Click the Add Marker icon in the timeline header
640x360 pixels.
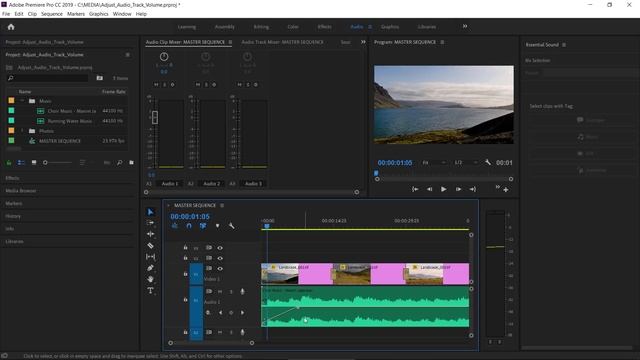click(x=217, y=226)
